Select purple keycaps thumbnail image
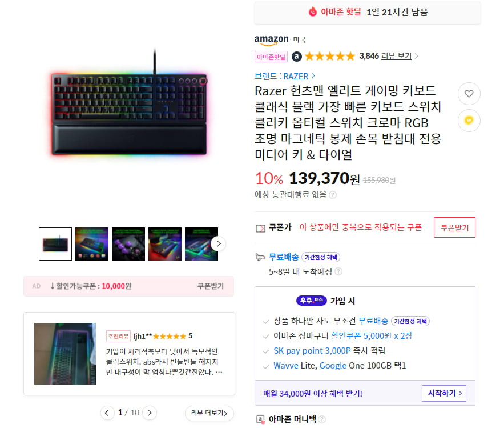The image size is (504, 428). [x=128, y=244]
